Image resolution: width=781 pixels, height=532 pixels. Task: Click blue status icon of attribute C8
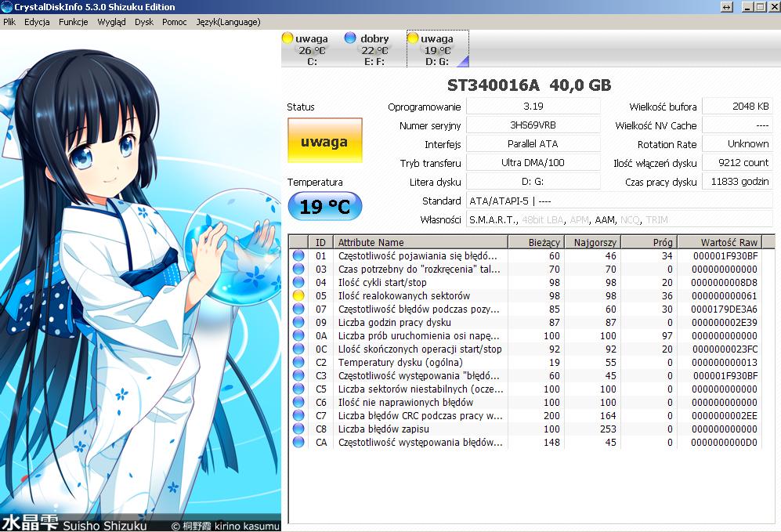point(298,429)
